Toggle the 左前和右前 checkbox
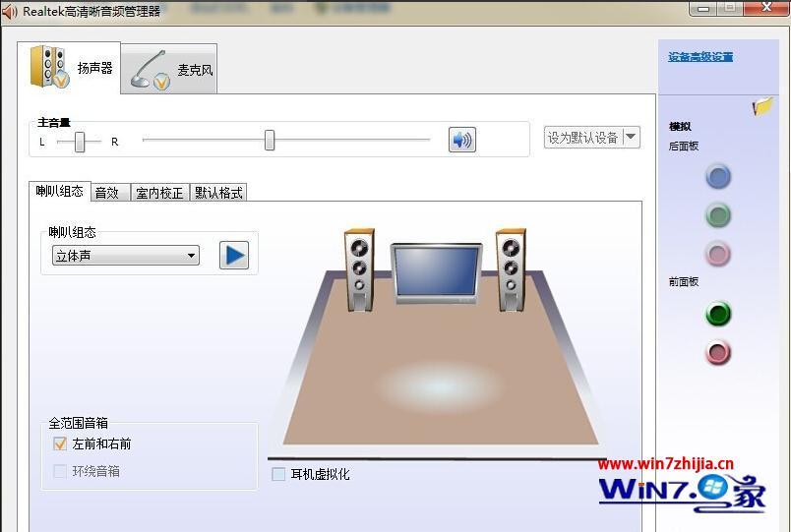Screen dimensions: 791x532 (60, 443)
